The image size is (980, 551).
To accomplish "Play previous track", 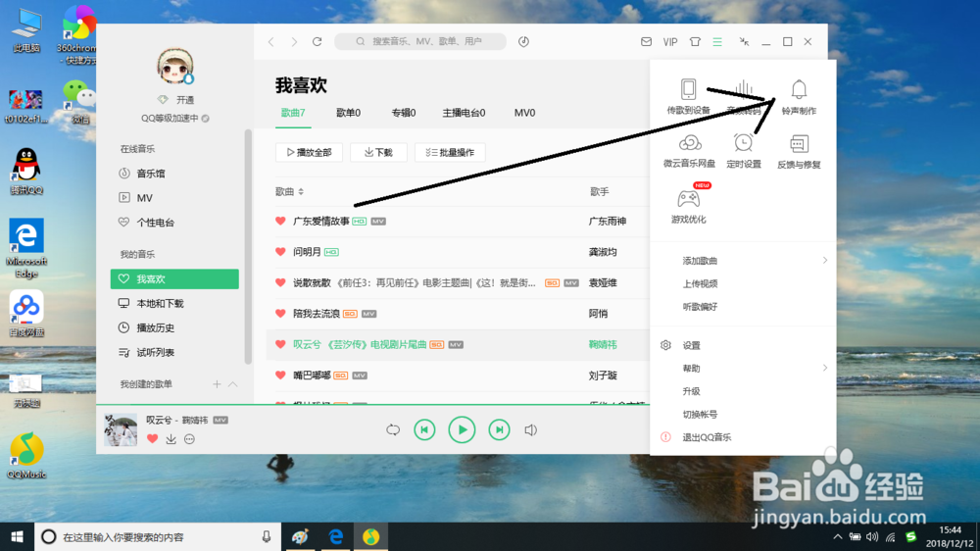I will click(424, 429).
